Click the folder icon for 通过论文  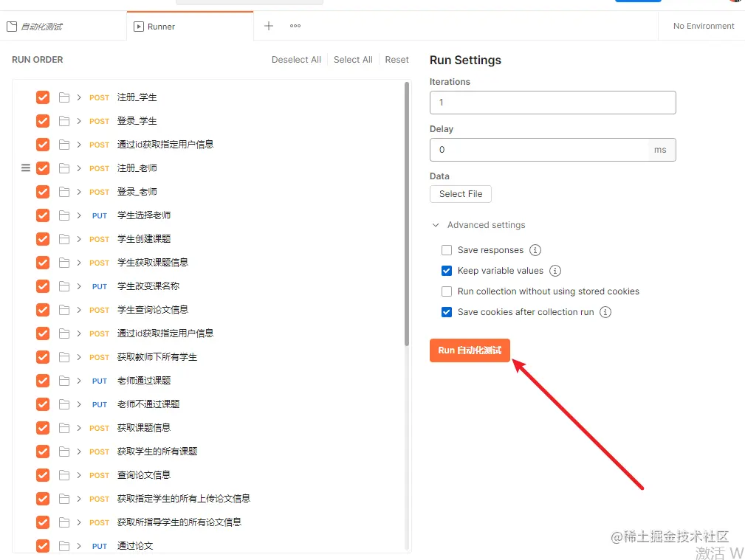click(64, 546)
